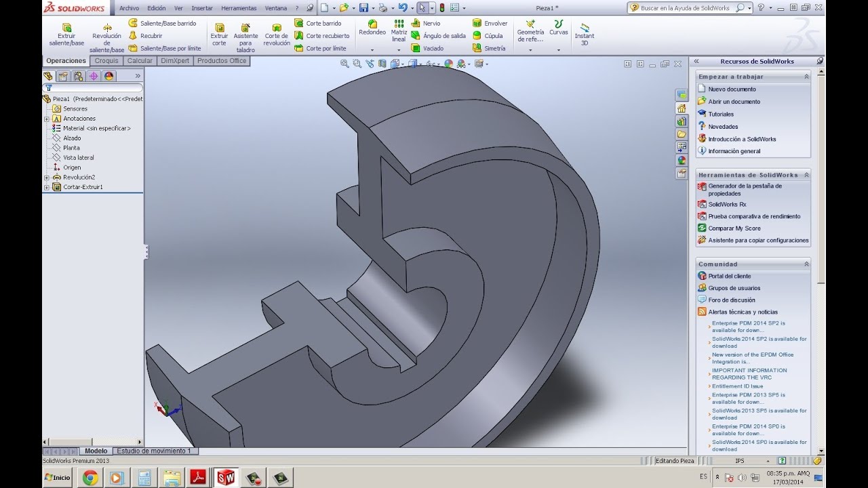Screen dimensions: 868x488
Task: Click Corte barrido command
Action: click(318, 23)
